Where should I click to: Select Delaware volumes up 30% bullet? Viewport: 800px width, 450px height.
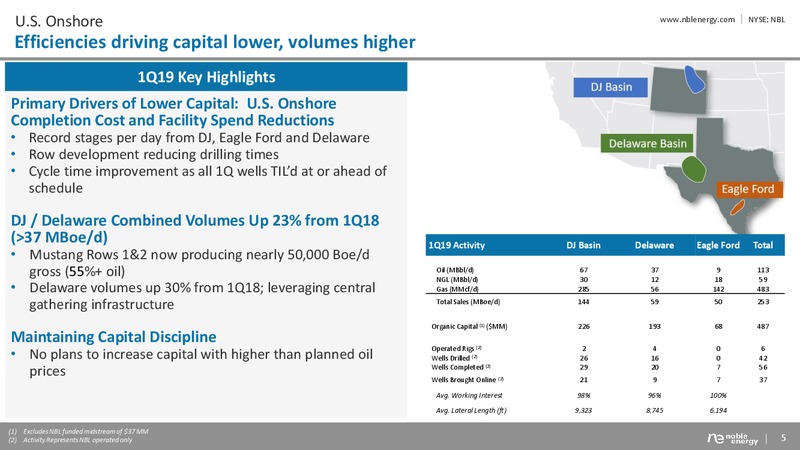[202, 296]
